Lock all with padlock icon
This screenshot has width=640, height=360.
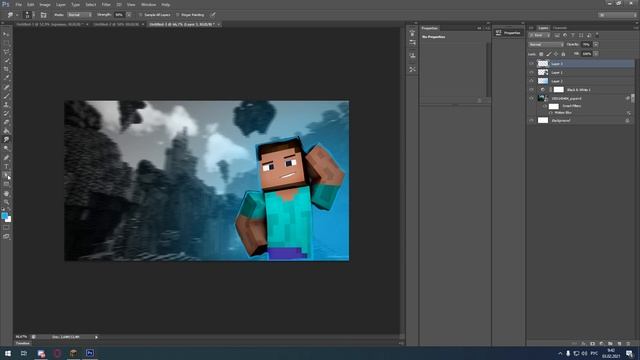[x=563, y=54]
